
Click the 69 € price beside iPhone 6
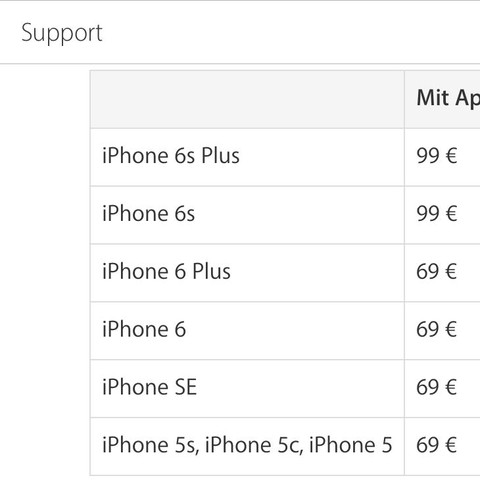point(437,329)
